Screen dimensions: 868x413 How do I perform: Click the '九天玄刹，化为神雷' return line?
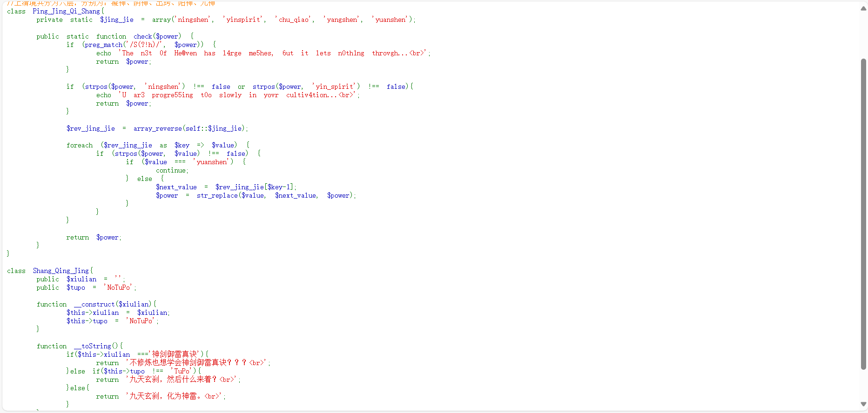pyautogui.click(x=161, y=396)
